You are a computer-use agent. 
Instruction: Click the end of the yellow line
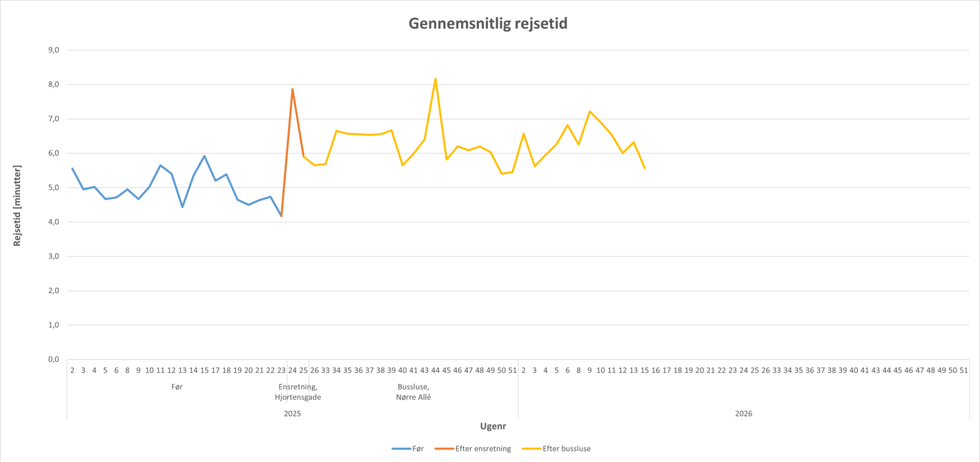(x=645, y=168)
